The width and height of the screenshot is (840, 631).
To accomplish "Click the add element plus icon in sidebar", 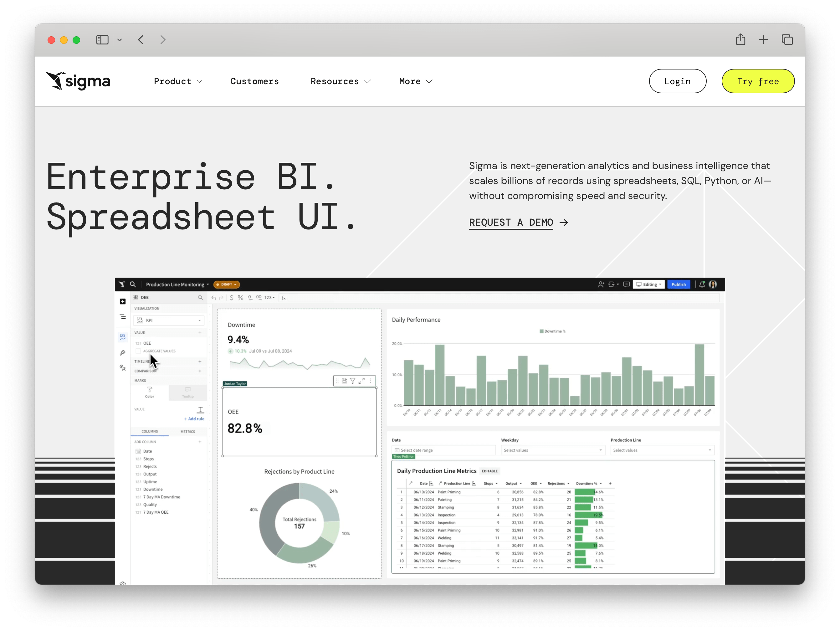I will pyautogui.click(x=123, y=302).
